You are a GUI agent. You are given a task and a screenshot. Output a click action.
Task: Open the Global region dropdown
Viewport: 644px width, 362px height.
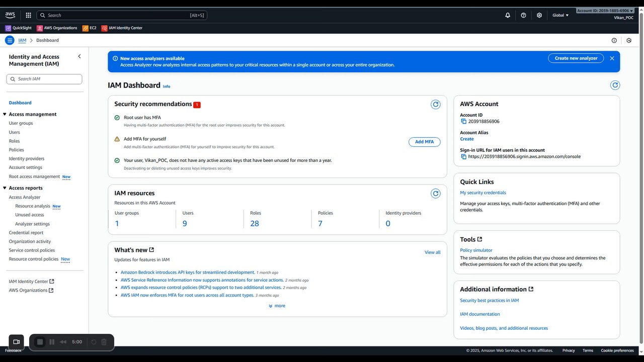coord(560,15)
